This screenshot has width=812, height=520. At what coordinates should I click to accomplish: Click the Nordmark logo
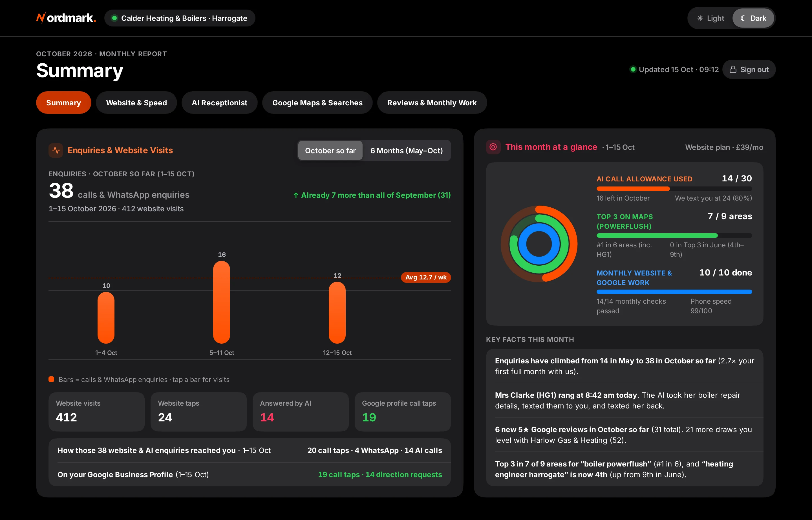(66, 18)
